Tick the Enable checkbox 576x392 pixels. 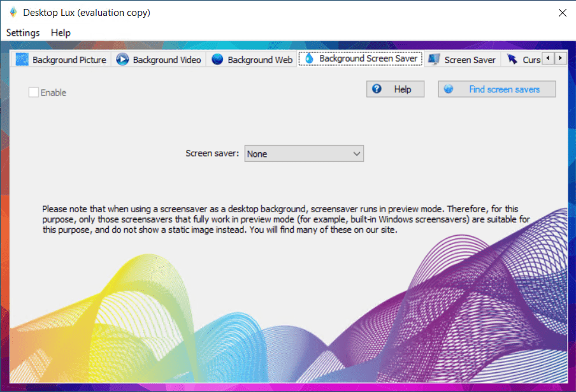point(33,92)
